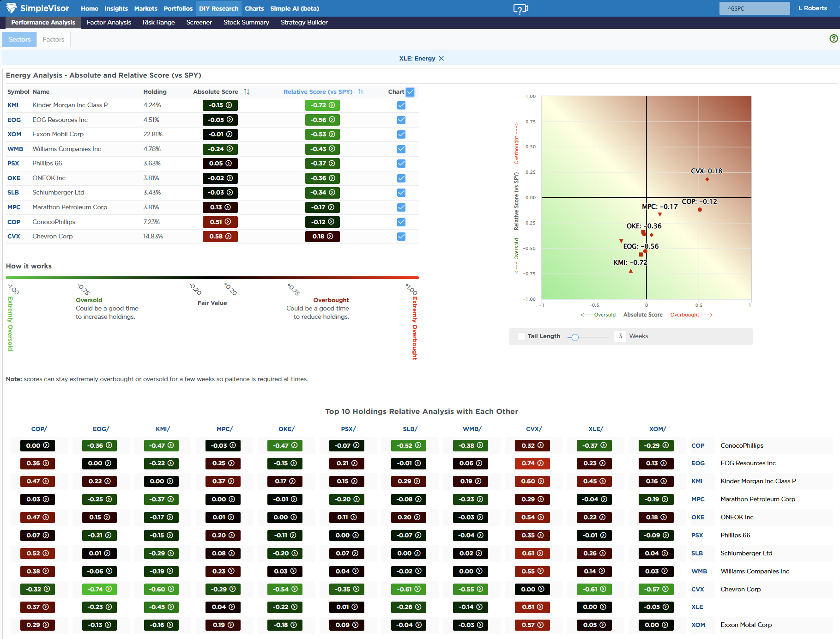Open the Markets menu
This screenshot has height=639, width=840.
145,8
